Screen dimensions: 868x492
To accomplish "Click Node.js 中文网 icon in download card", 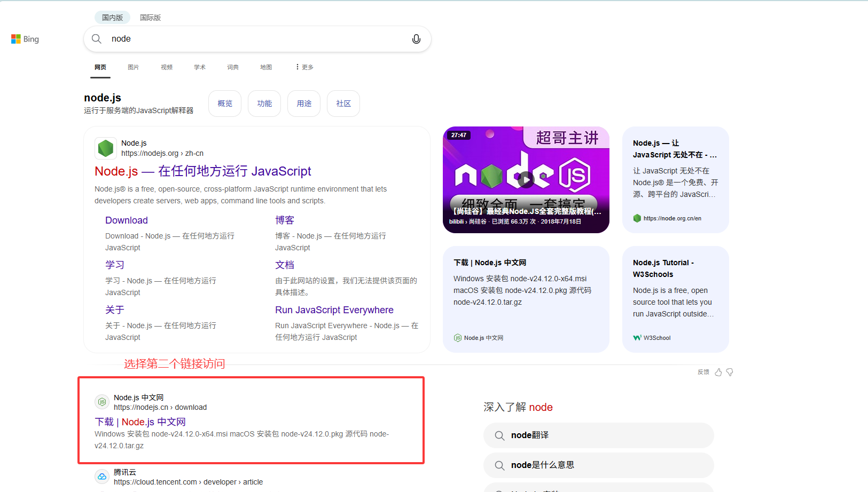I will [458, 338].
